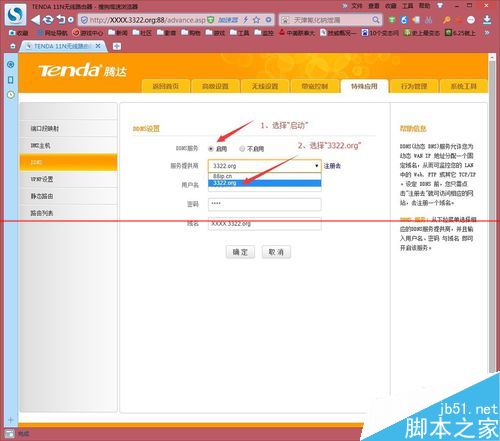
Task: Open the 端口段映射 sidebar item
Action: 69,128
